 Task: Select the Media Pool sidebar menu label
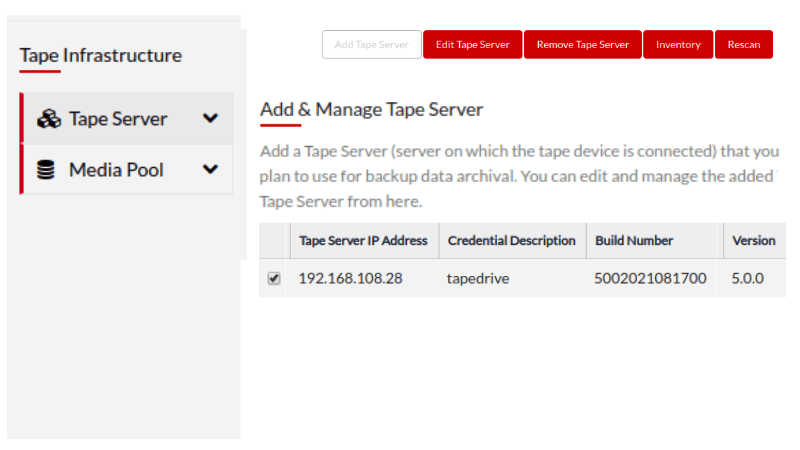point(116,170)
